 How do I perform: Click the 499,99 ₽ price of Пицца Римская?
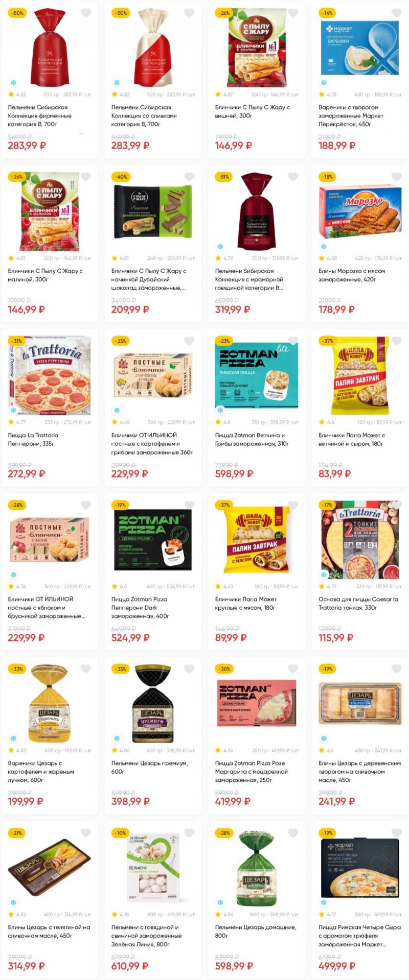point(336,966)
